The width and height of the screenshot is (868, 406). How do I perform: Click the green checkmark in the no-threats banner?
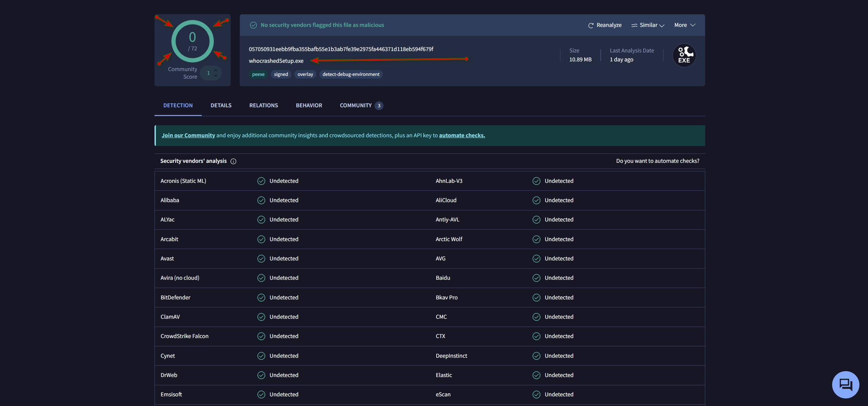[253, 25]
